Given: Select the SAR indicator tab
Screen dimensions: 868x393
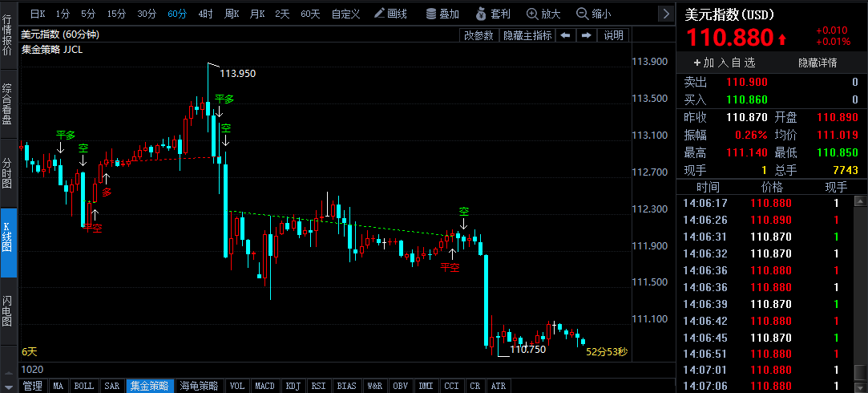Looking at the screenshot, I should coord(111,386).
